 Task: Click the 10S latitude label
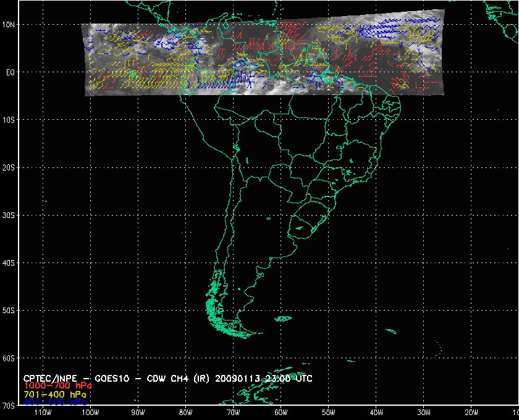coord(9,120)
